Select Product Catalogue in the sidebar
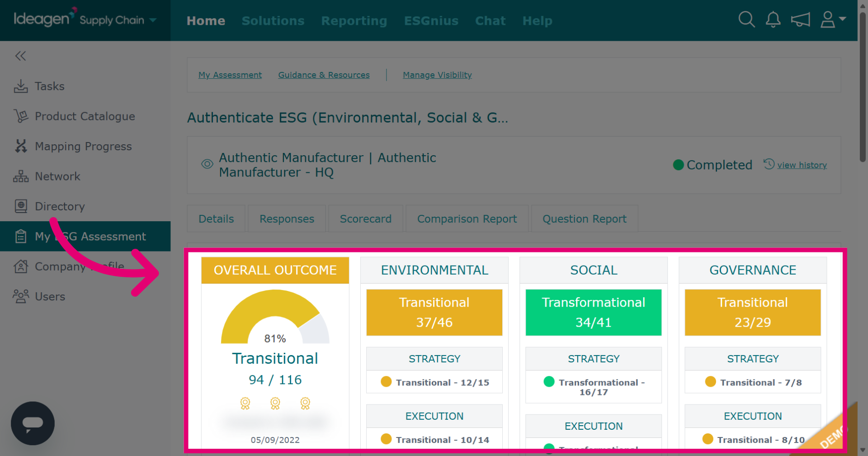Image resolution: width=868 pixels, height=456 pixels. coord(85,116)
